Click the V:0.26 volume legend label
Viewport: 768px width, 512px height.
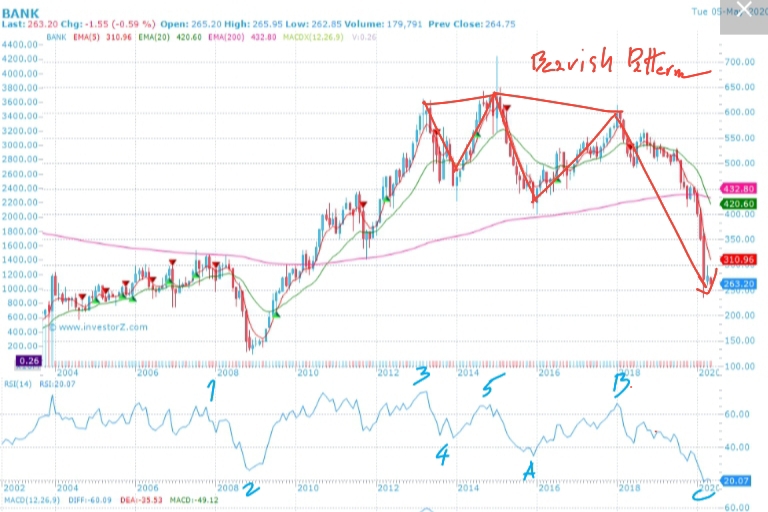click(x=364, y=37)
